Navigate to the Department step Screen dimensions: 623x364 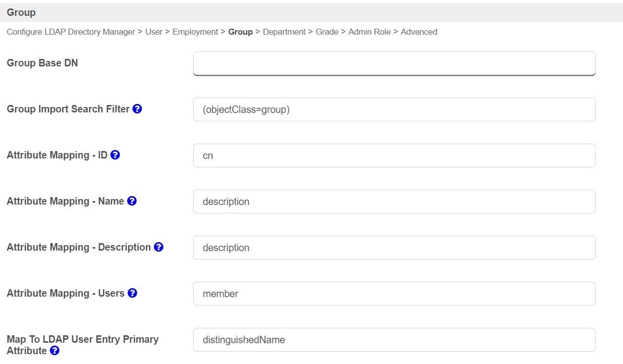(x=284, y=32)
